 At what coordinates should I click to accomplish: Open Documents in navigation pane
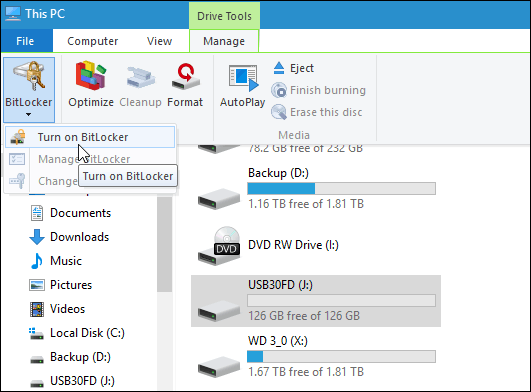click(x=80, y=213)
